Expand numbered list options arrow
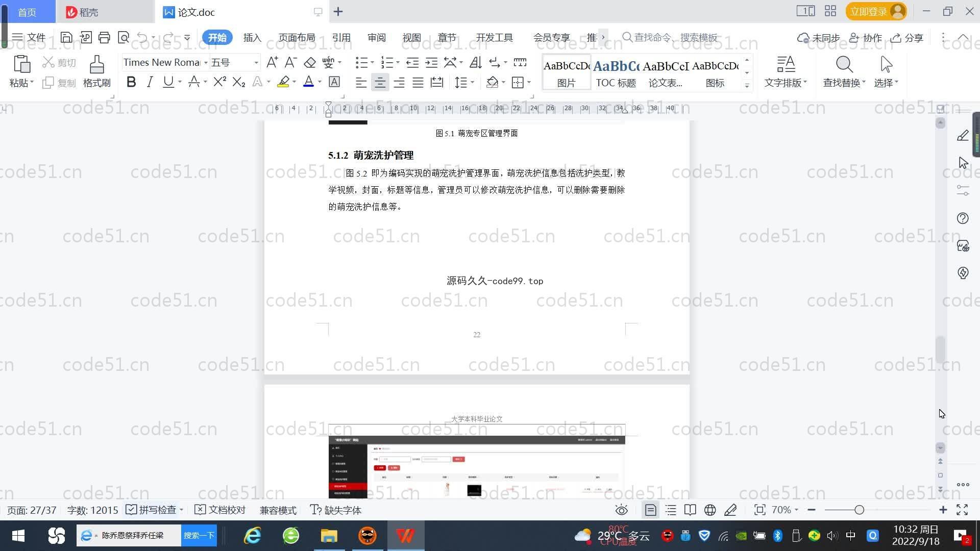The image size is (980, 551). tap(398, 62)
